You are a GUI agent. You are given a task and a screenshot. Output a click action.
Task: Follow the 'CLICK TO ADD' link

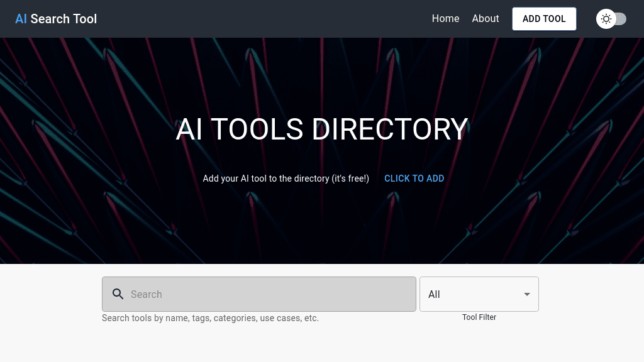tap(414, 178)
